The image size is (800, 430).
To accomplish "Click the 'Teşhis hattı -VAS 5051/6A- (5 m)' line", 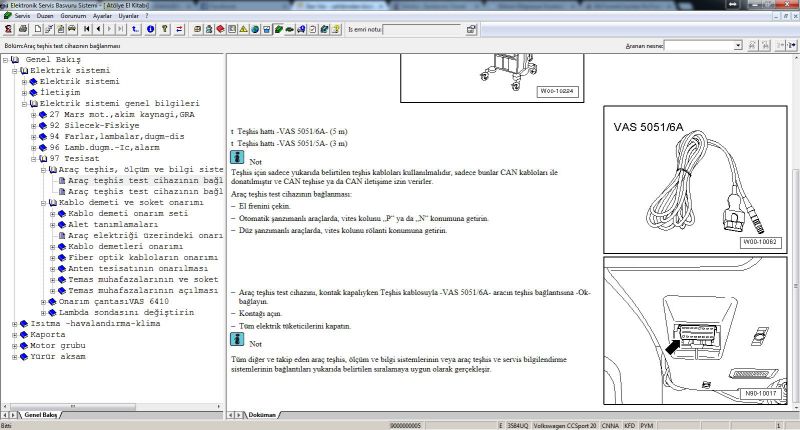I will (x=292, y=132).
